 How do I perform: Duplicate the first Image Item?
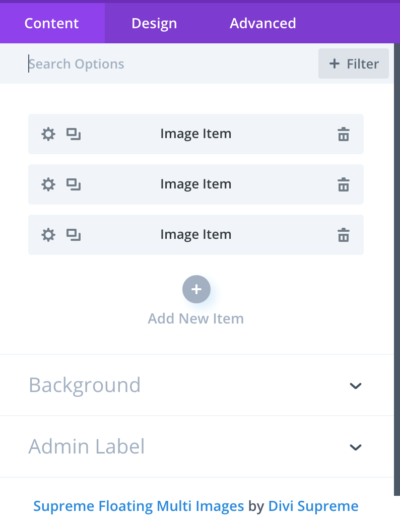pyautogui.click(x=73, y=134)
